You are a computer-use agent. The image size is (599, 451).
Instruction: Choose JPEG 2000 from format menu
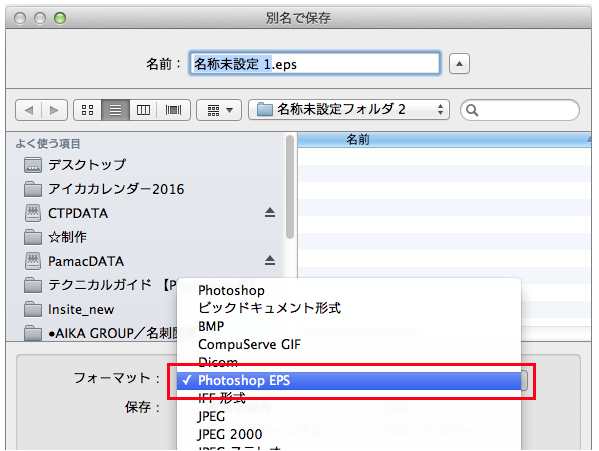349,434
